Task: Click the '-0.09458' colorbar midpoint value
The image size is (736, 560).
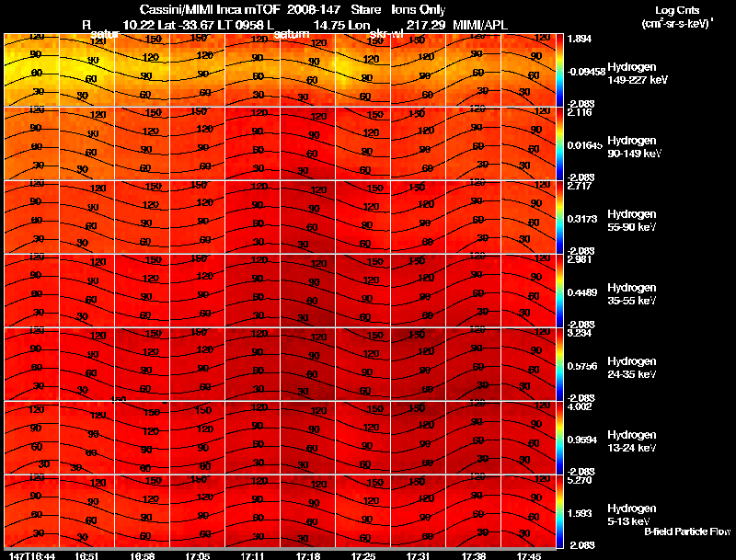Action: click(x=586, y=72)
